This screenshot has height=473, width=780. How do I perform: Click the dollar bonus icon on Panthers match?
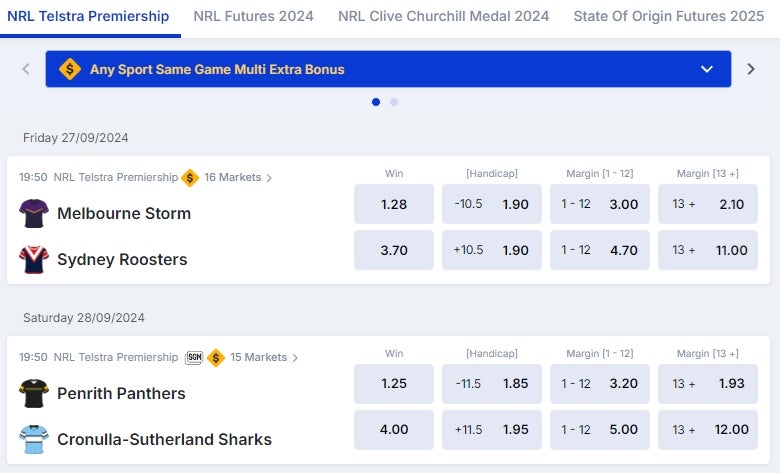(216, 358)
